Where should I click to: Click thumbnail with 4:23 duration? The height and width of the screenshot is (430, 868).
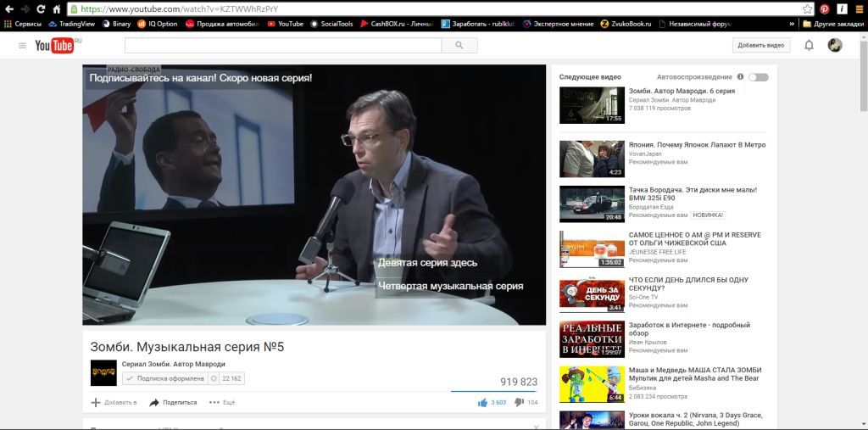click(592, 159)
